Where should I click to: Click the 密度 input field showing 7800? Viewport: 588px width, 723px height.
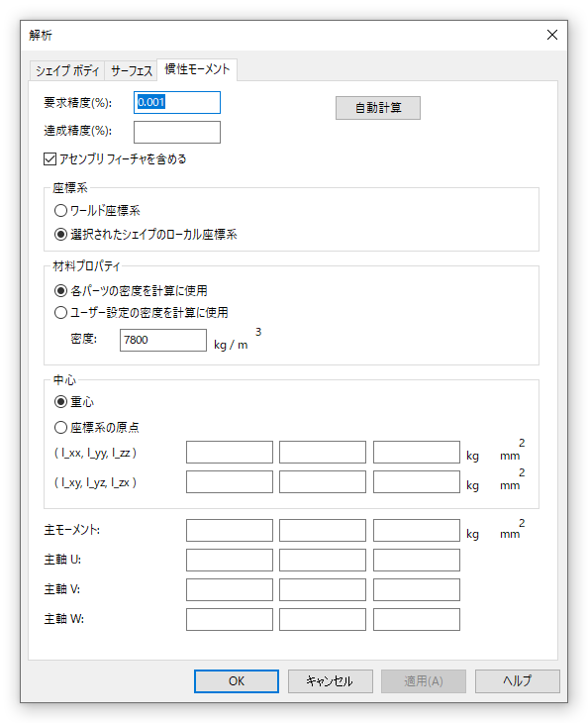(x=163, y=340)
